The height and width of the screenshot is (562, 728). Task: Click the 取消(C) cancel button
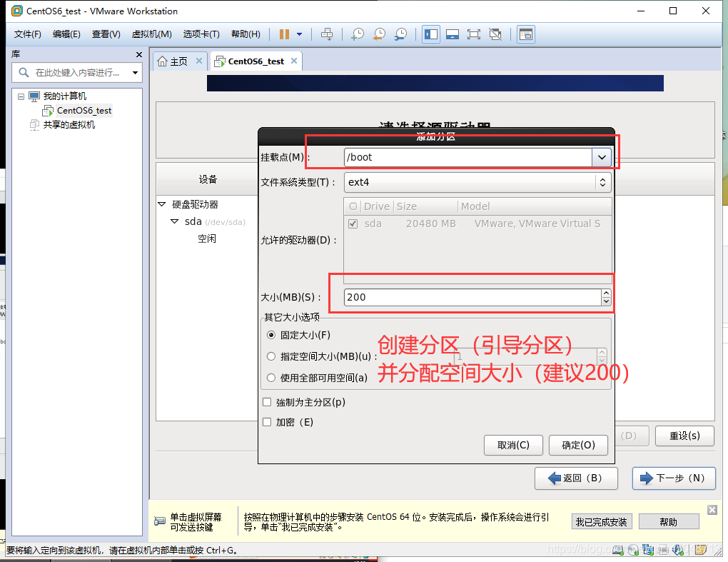[x=513, y=445]
